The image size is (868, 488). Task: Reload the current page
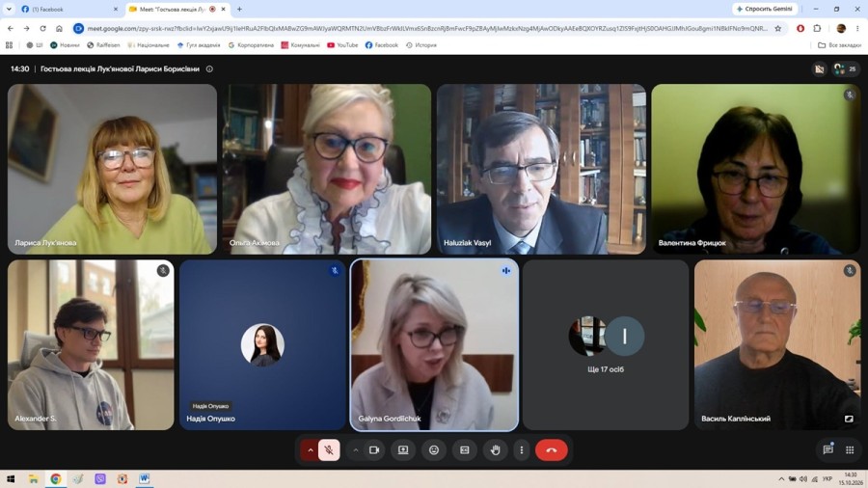coord(42,28)
